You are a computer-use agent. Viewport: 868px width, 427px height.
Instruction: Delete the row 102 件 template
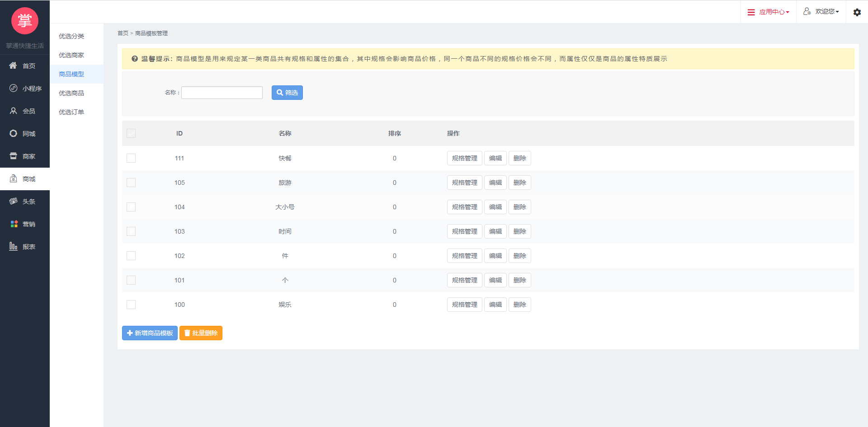[519, 256]
